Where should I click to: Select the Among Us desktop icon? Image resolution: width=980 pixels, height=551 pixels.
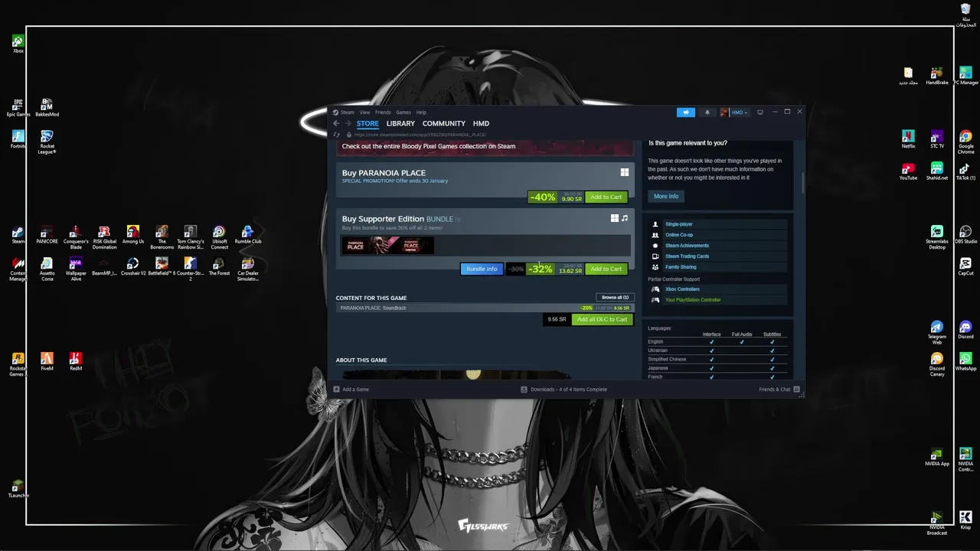[132, 235]
